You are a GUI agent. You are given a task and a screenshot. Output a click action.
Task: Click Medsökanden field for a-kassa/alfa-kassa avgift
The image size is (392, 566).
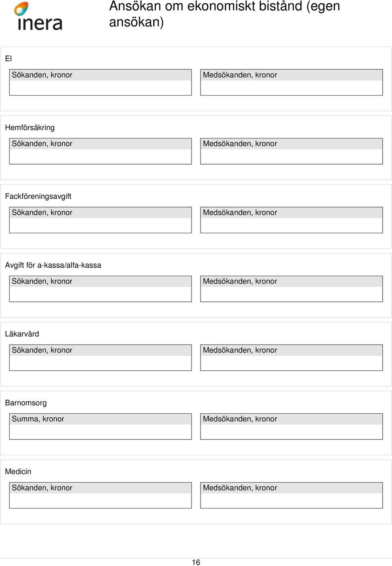click(292, 289)
